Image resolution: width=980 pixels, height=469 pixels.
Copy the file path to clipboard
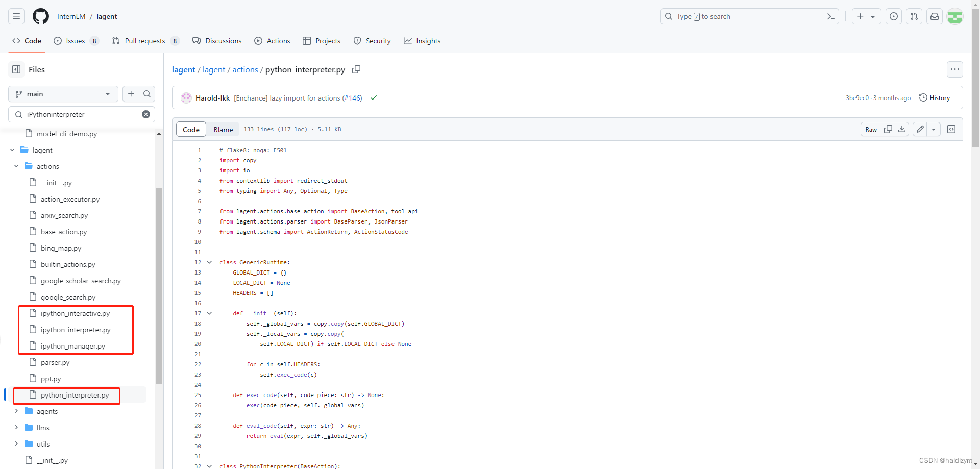tap(356, 69)
